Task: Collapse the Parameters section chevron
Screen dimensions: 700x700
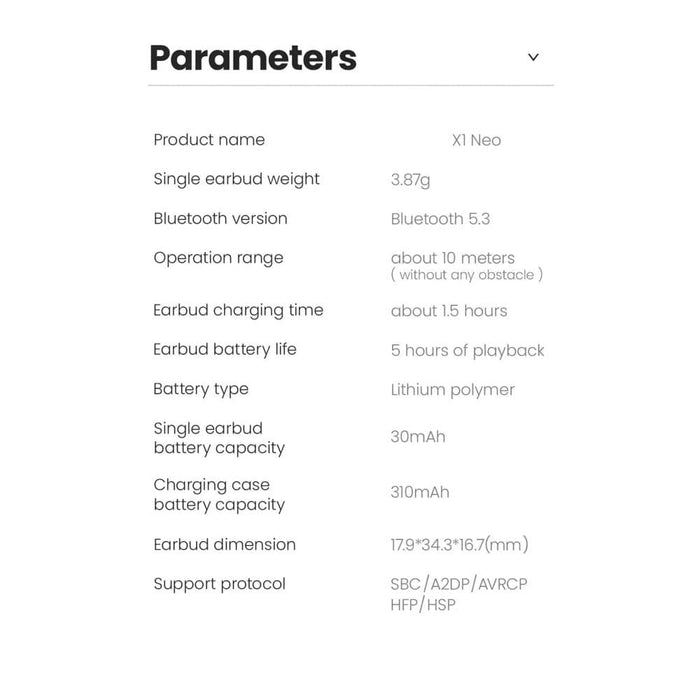Action: tap(533, 57)
